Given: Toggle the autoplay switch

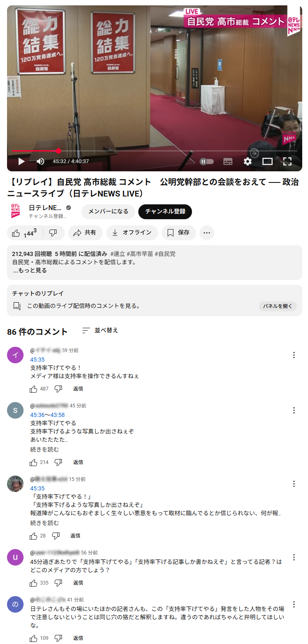Looking at the screenshot, I should pos(206,161).
